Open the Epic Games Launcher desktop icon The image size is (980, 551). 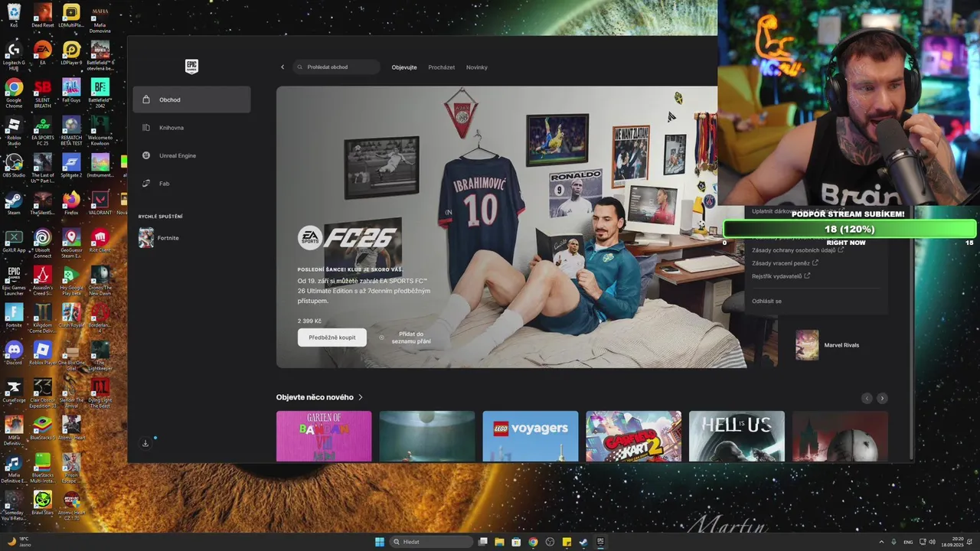pyautogui.click(x=14, y=280)
